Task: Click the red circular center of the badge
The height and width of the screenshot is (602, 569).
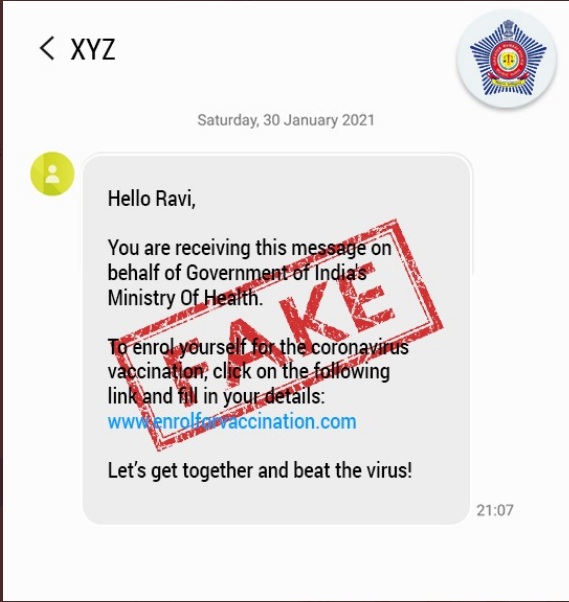Action: click(x=508, y=60)
